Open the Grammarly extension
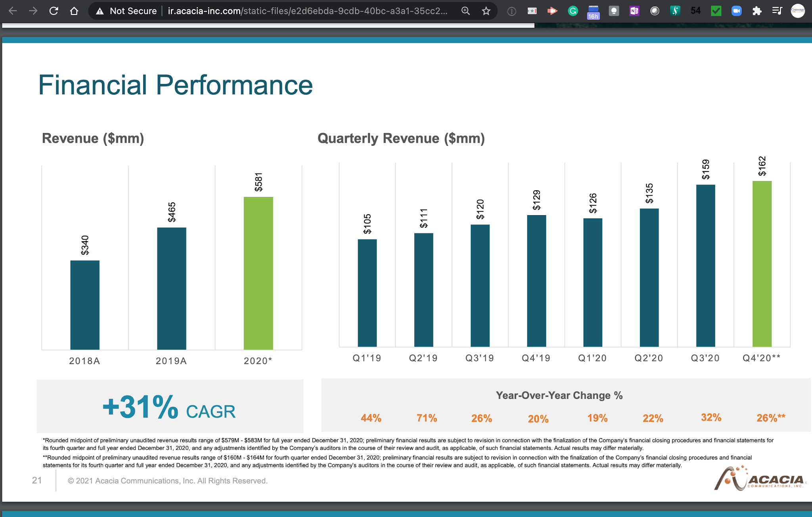This screenshot has width=812, height=517. click(x=573, y=11)
